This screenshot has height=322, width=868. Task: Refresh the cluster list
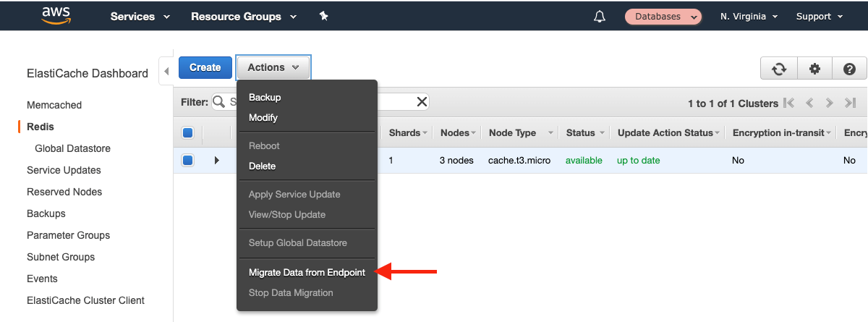click(x=779, y=69)
